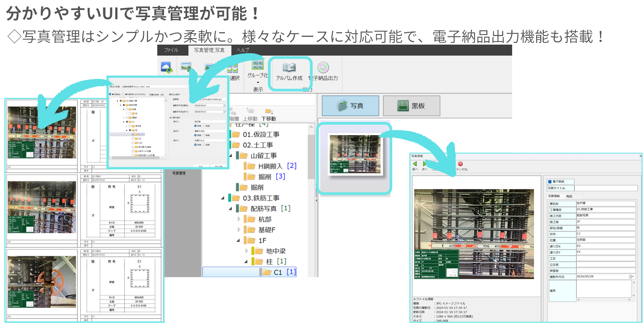Switch to the 略図 tab in photo info
Image resolution: width=644 pixels, height=330 pixels.
569,196
